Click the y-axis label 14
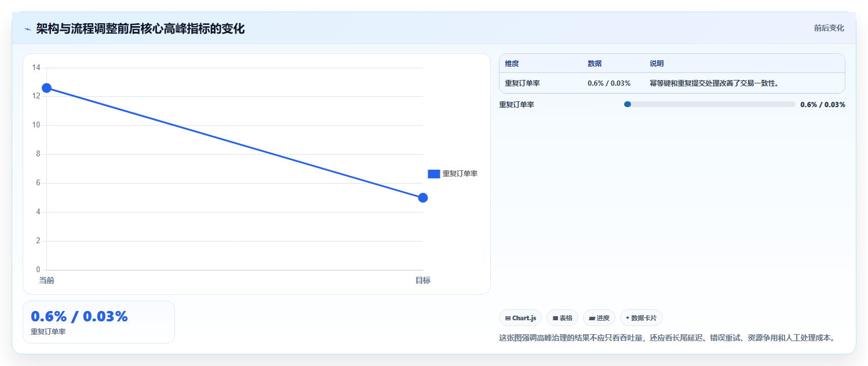The height and width of the screenshot is (366, 868). 36,68
